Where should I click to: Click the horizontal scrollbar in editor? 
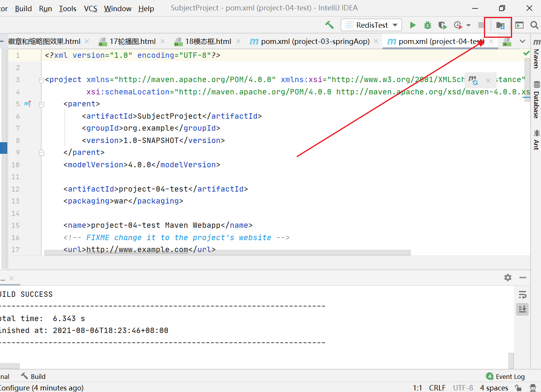click(228, 252)
